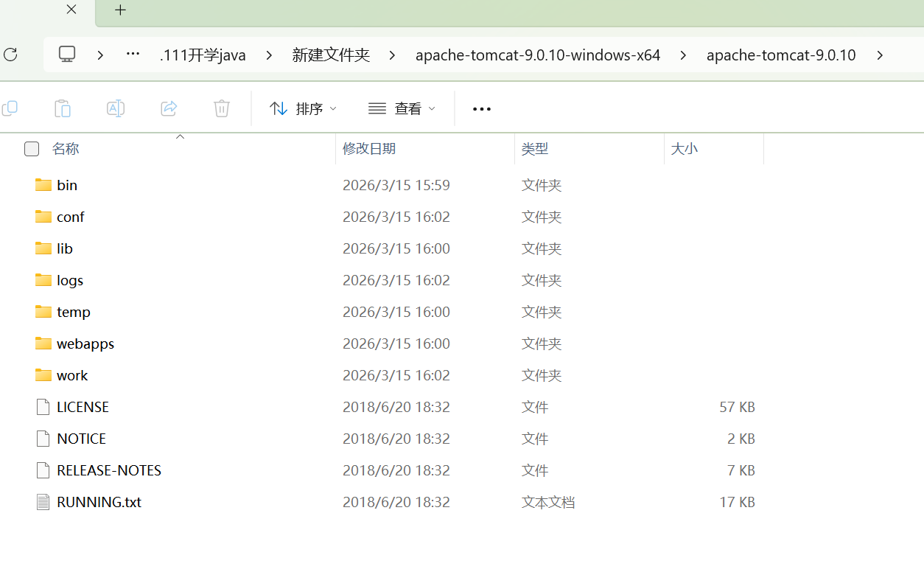This screenshot has width=924, height=572.
Task: Toggle the select-all checkbox in header
Action: point(32,149)
